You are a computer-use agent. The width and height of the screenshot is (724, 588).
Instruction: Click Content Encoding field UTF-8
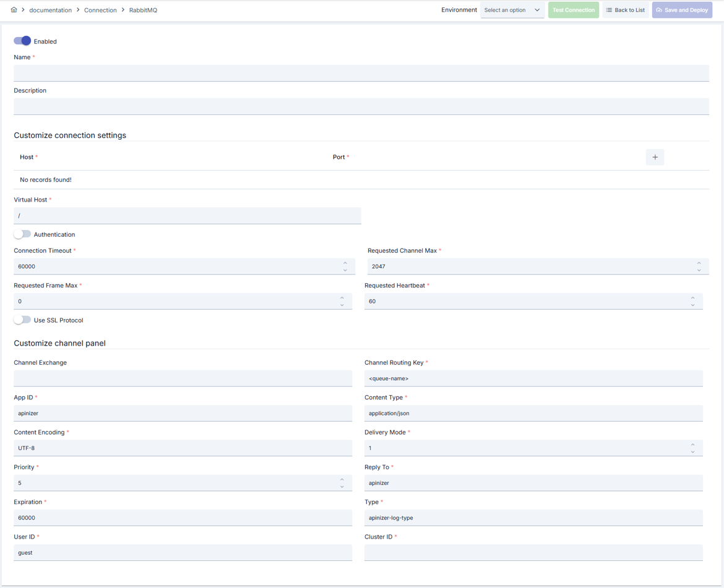[183, 448]
